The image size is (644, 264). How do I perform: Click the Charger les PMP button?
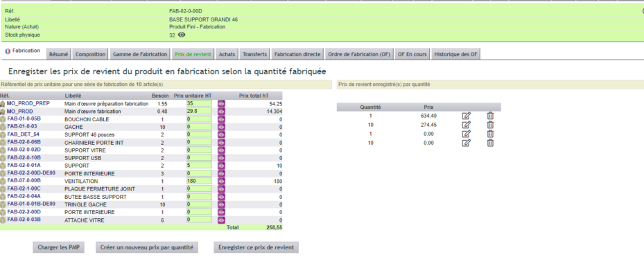[x=59, y=247]
